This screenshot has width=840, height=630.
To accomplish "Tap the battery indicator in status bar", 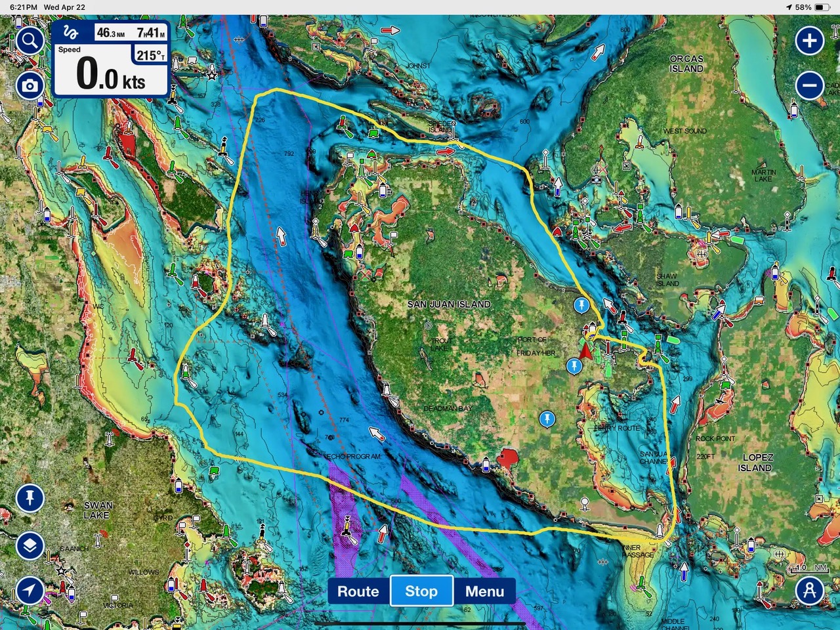I will click(x=822, y=7).
